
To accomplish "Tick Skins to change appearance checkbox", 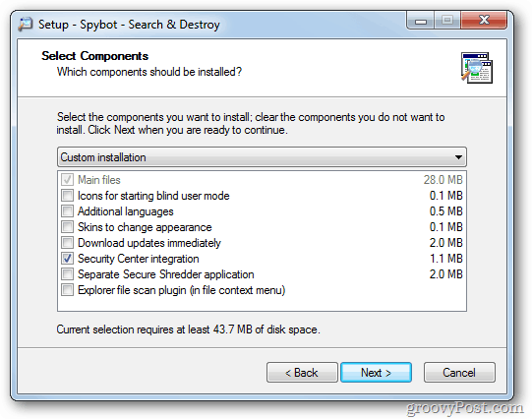I will 67,226.
